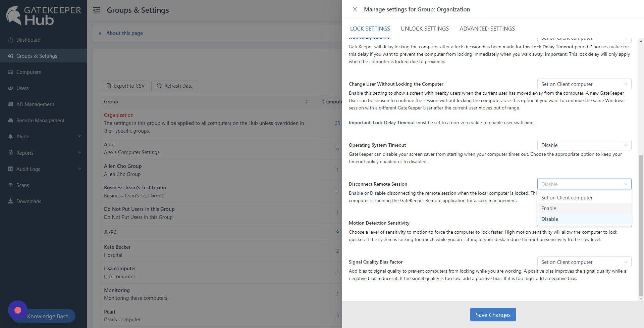Open the Scans page
Viewport: 644px width, 328px height.
click(x=44, y=185)
